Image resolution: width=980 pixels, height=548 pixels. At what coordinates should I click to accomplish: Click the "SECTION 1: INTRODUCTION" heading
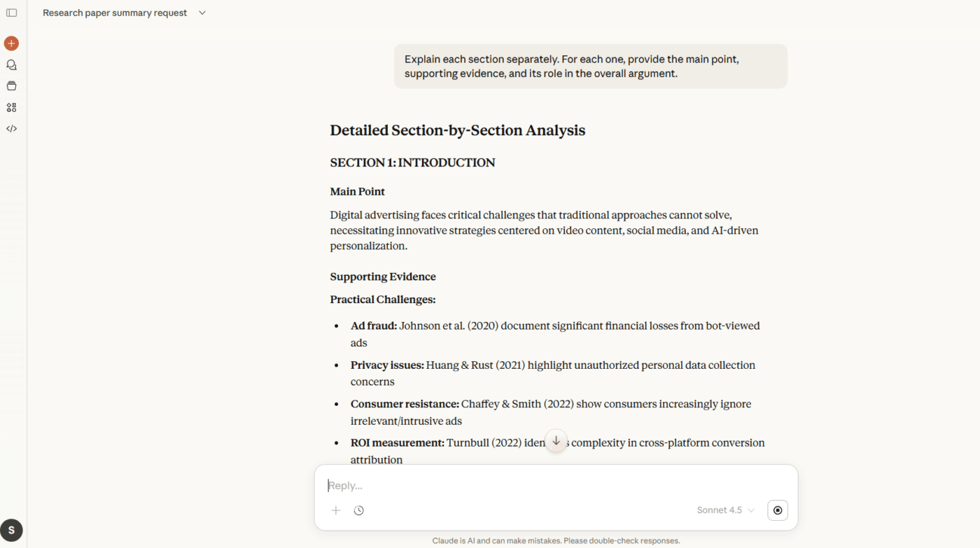pos(412,162)
